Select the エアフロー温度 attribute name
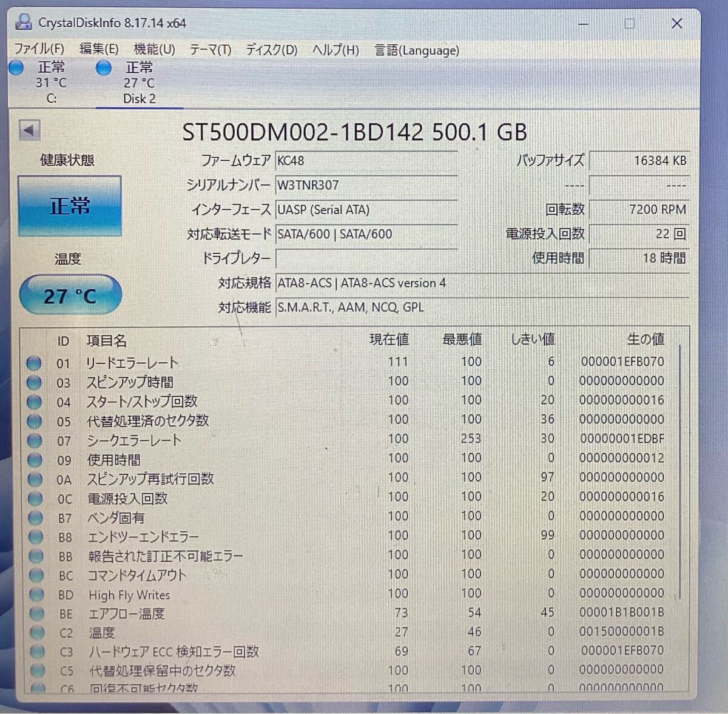Viewport: 728px width, 714px height. (127, 614)
